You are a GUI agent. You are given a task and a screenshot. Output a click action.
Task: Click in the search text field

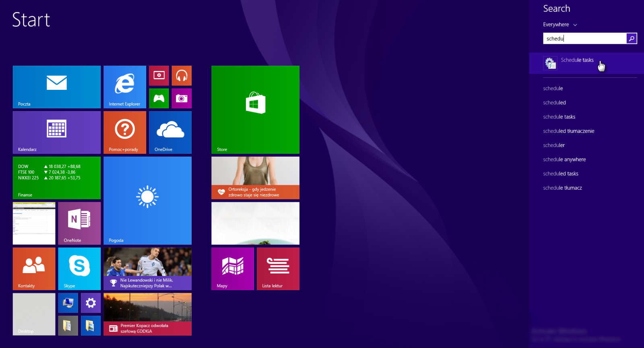point(585,38)
